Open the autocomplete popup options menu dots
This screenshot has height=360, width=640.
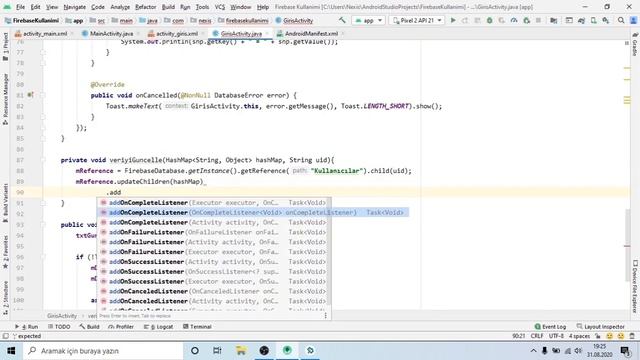[325, 316]
